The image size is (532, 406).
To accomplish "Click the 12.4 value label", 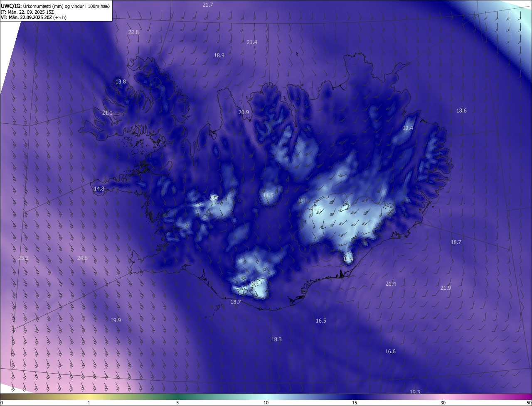I will (x=408, y=128).
